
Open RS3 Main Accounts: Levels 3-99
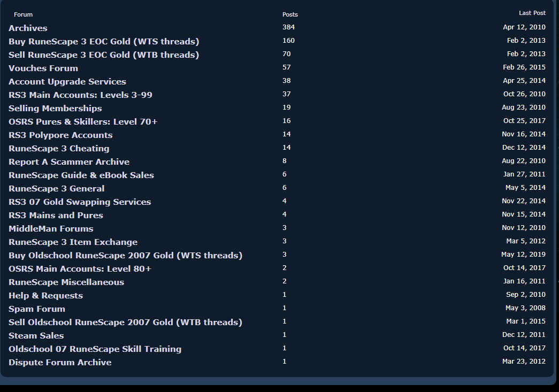tap(80, 95)
